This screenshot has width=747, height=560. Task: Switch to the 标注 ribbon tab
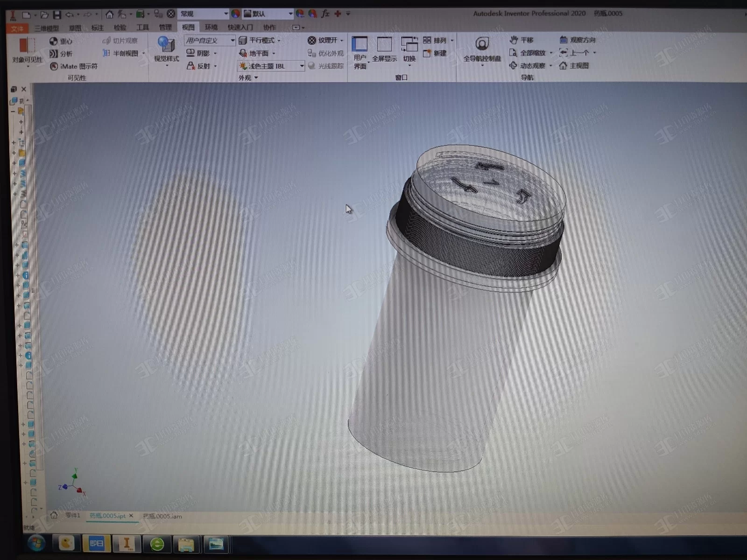[x=98, y=28]
